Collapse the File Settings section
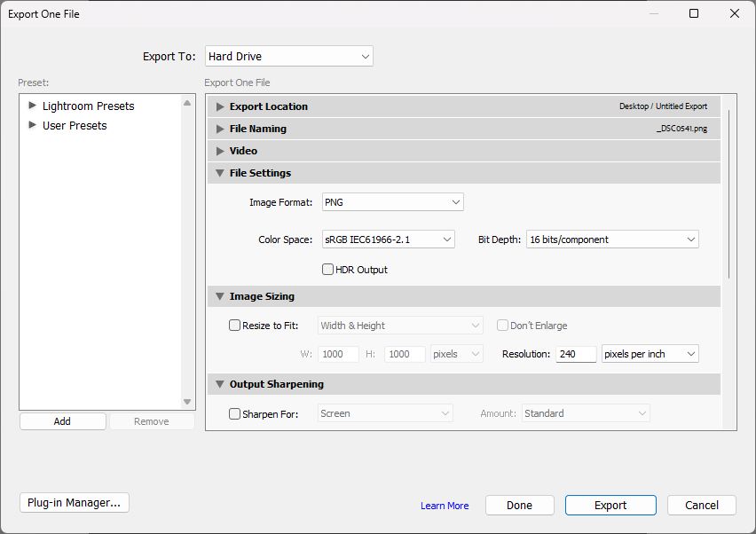 (x=220, y=173)
